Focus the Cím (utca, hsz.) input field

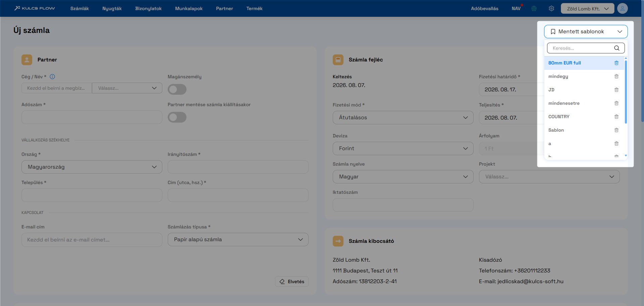(238, 195)
